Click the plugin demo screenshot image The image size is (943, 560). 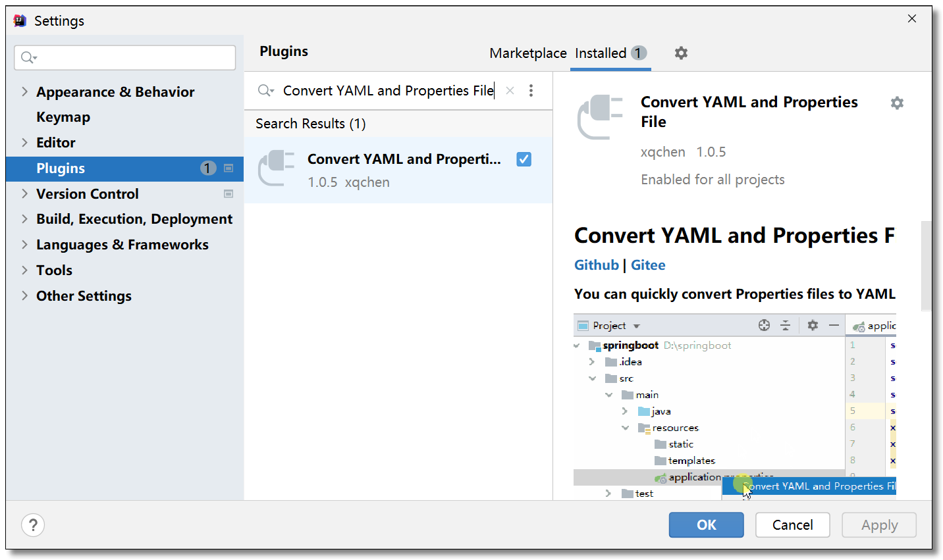(x=734, y=407)
